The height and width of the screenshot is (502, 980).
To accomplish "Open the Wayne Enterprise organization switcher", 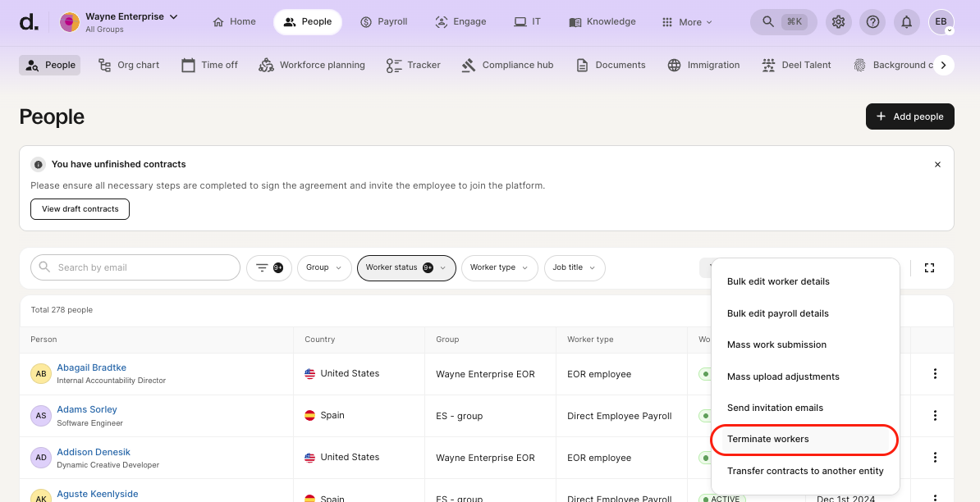I will 121,21.
